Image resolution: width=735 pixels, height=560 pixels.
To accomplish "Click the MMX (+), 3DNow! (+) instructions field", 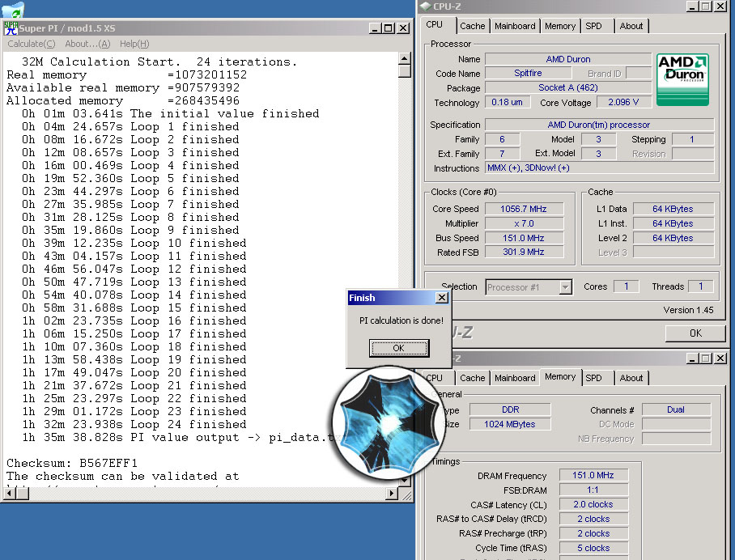I will [x=599, y=168].
